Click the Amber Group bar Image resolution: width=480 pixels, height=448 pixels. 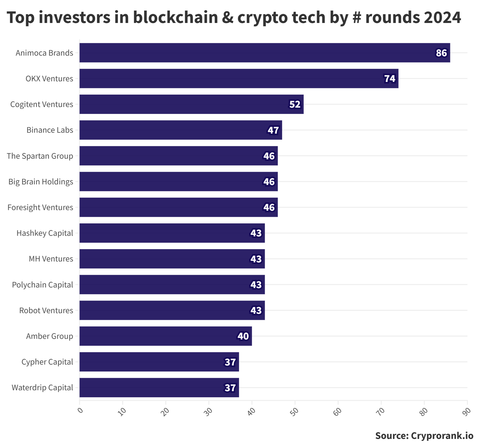pyautogui.click(x=166, y=336)
